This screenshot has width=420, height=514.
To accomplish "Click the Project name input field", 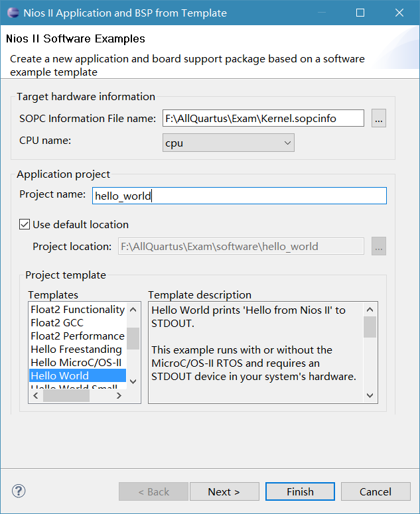I will pos(240,196).
